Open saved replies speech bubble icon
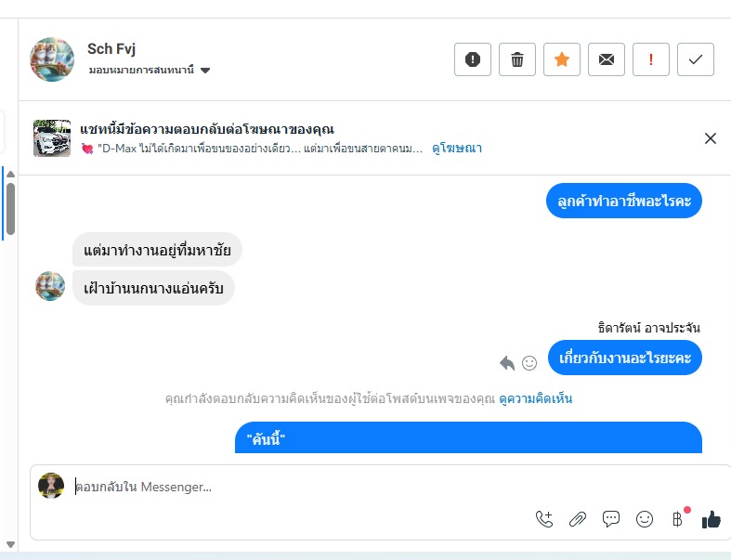This screenshot has height=560, width=731. 611,519
